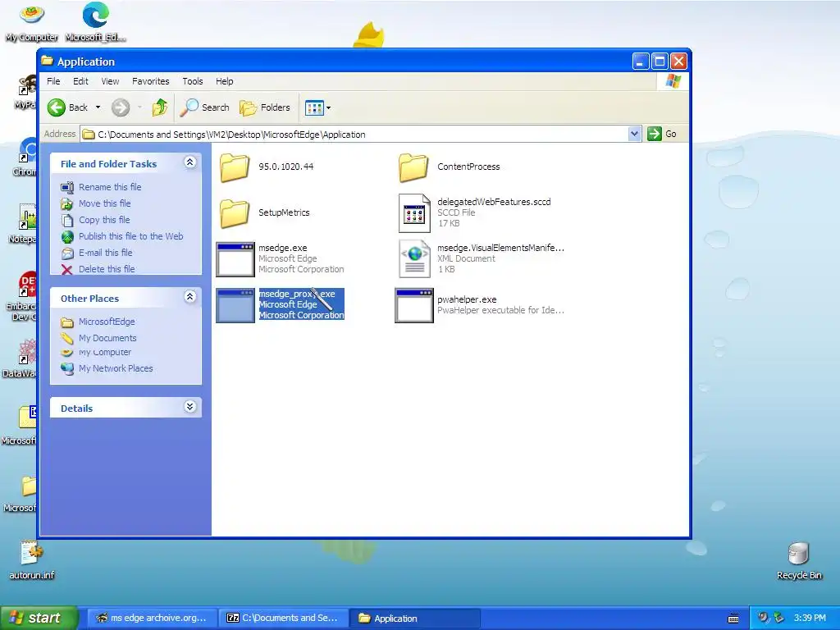The width and height of the screenshot is (840, 630).
Task: Click Delete this file
Action: tap(107, 269)
